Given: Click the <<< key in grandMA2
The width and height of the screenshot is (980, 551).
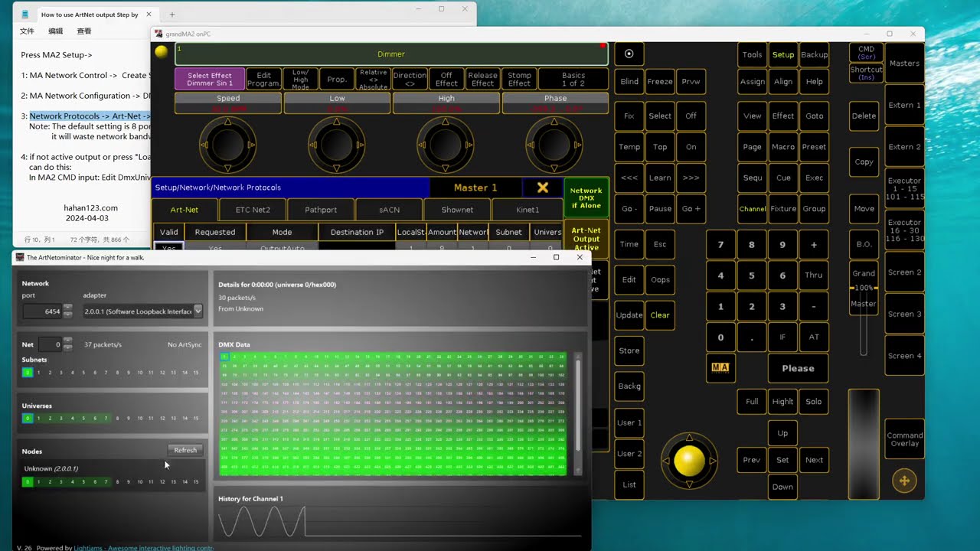Looking at the screenshot, I should [629, 178].
